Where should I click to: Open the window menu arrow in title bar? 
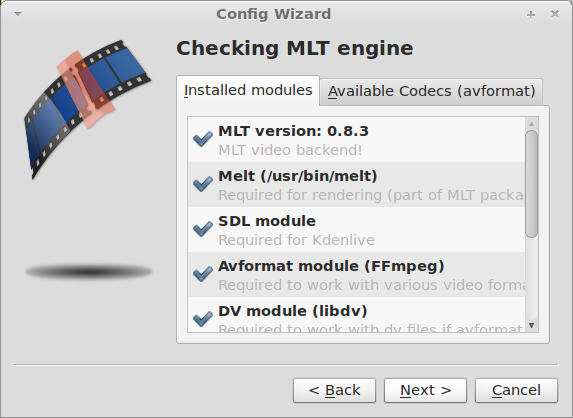click(x=18, y=14)
